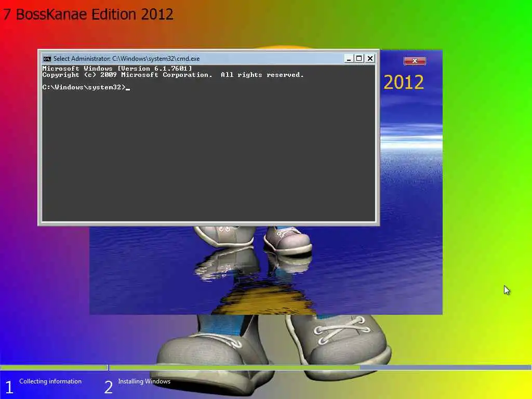Click the cmd.exe title bar text
The width and height of the screenshot is (532, 399).
(126, 59)
